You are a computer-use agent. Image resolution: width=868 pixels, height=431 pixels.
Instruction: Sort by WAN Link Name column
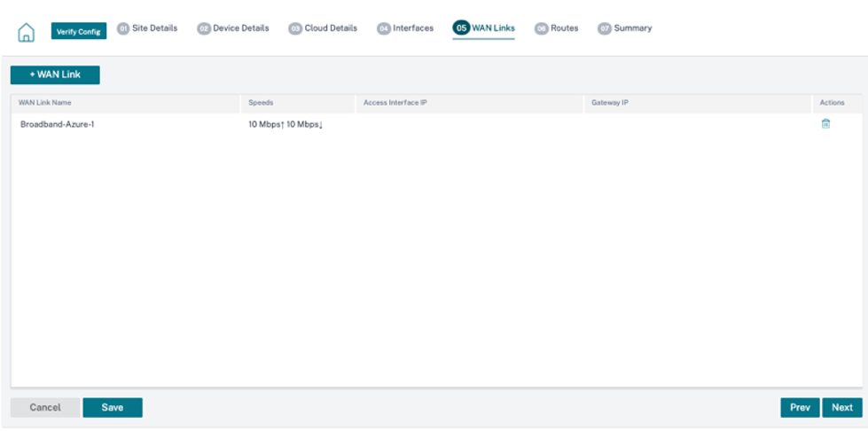[45, 103]
